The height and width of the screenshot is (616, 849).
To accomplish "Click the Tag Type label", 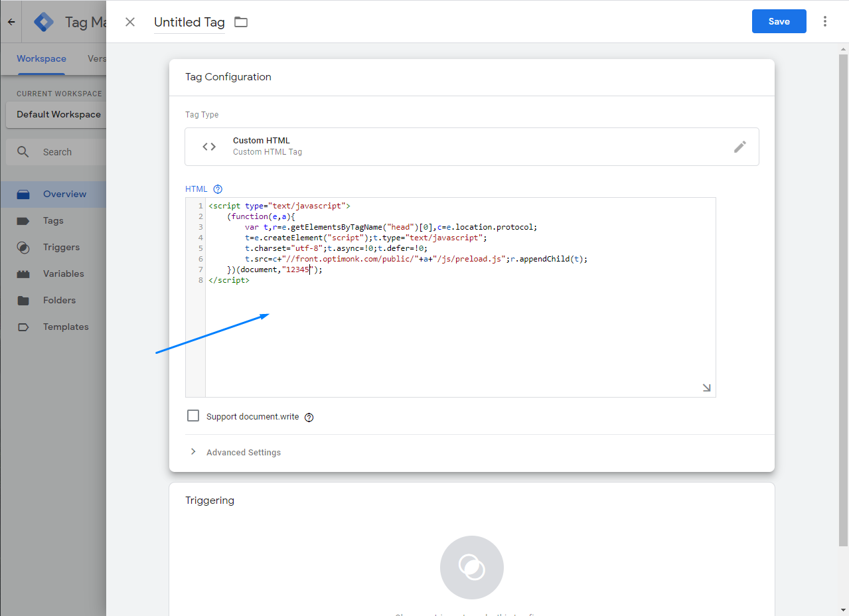I will click(202, 115).
